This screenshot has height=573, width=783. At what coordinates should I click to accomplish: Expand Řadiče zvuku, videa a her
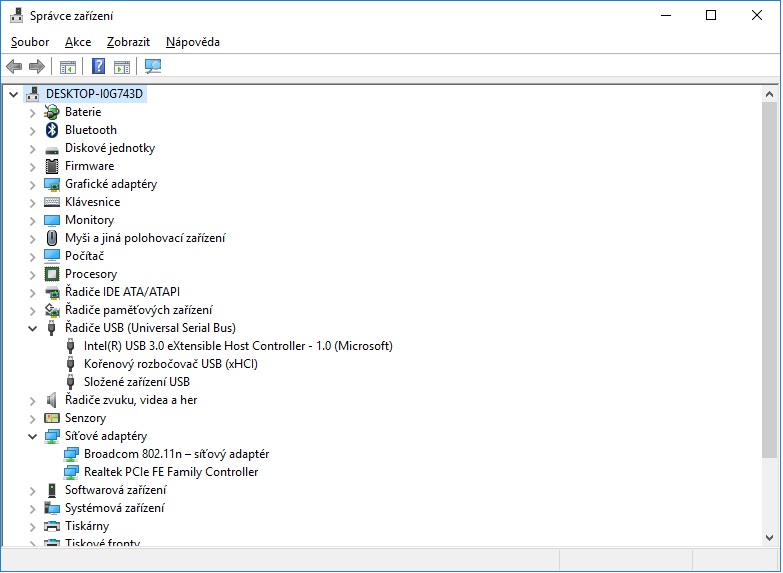[x=32, y=400]
